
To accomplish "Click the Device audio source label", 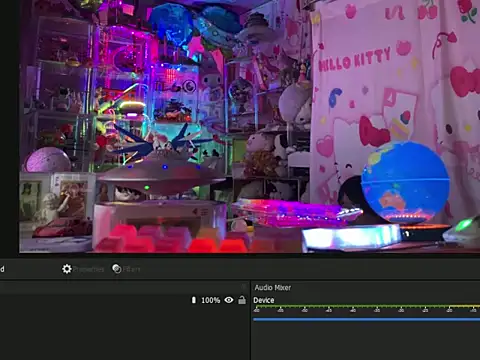I will [x=264, y=300].
